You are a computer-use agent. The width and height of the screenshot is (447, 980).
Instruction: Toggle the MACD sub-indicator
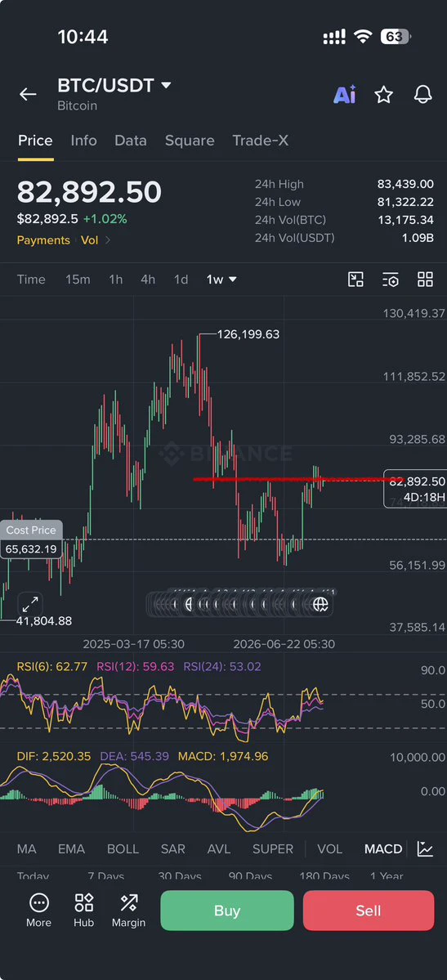pyautogui.click(x=383, y=848)
